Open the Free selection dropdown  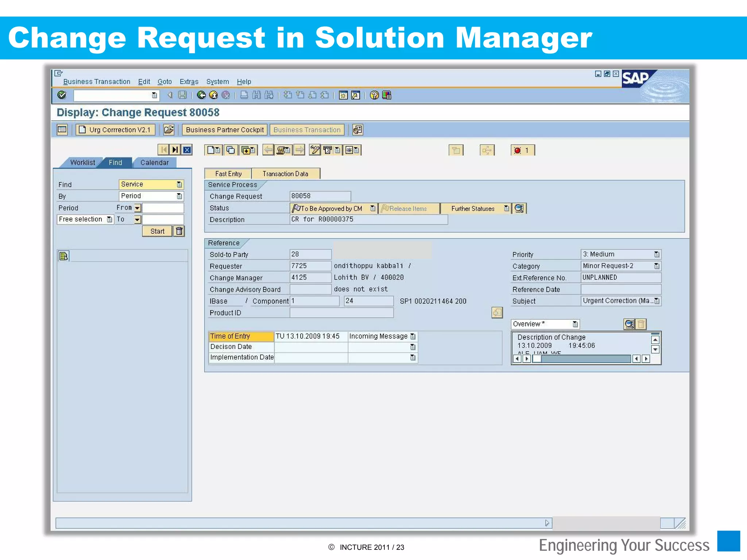point(109,219)
